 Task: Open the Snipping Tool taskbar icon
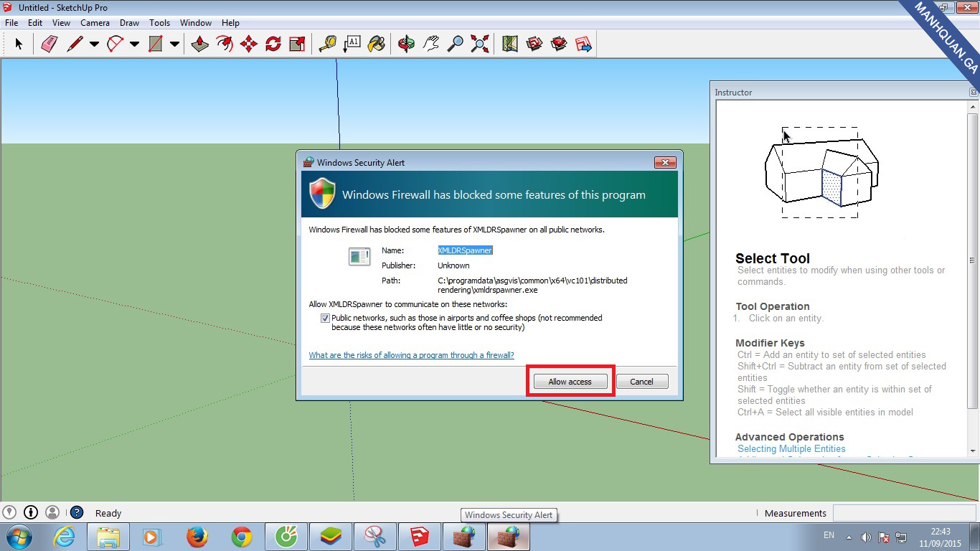click(375, 537)
